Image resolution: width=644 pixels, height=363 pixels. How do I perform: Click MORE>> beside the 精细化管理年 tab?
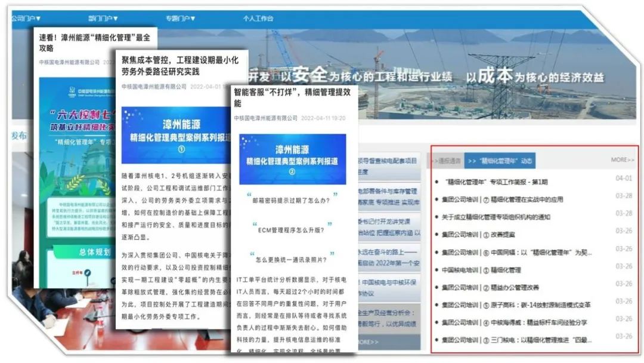622,159
